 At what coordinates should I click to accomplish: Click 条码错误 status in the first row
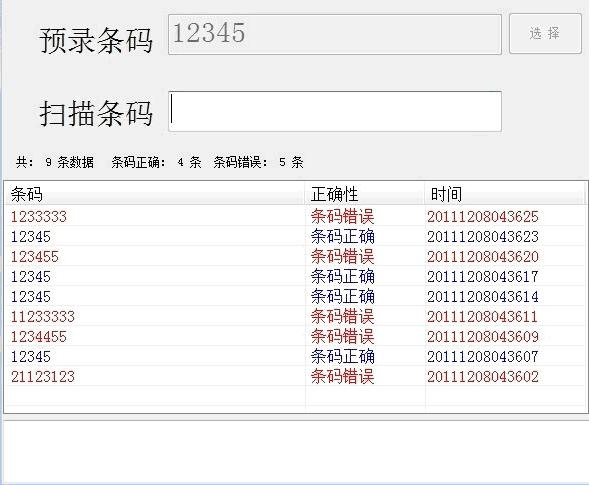tap(342, 216)
